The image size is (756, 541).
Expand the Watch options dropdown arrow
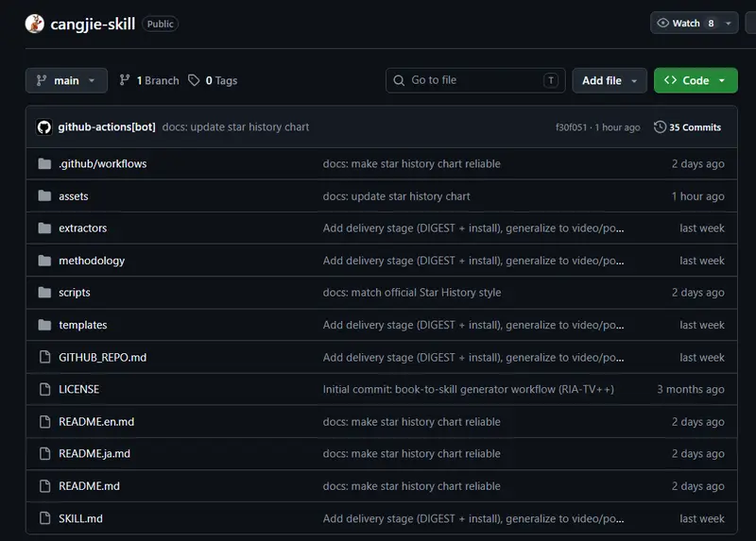click(x=729, y=23)
